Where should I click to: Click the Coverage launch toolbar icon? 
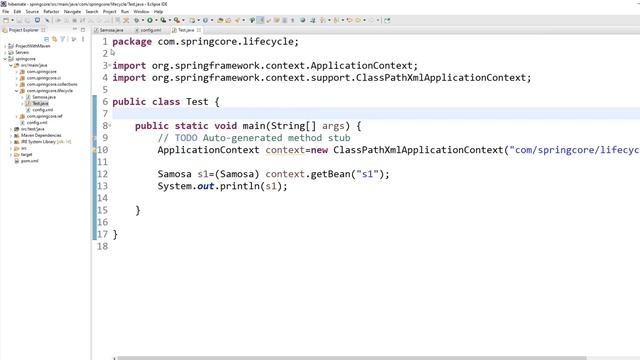[x=163, y=20]
